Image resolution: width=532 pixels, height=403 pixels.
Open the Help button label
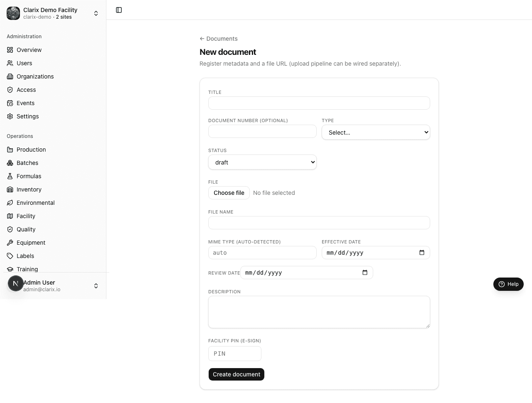513,284
